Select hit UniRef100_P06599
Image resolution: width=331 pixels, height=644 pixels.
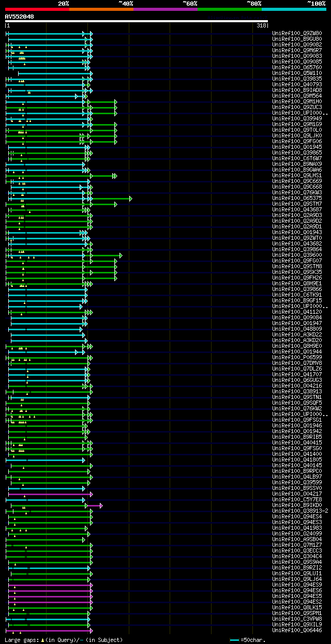click(x=297, y=358)
